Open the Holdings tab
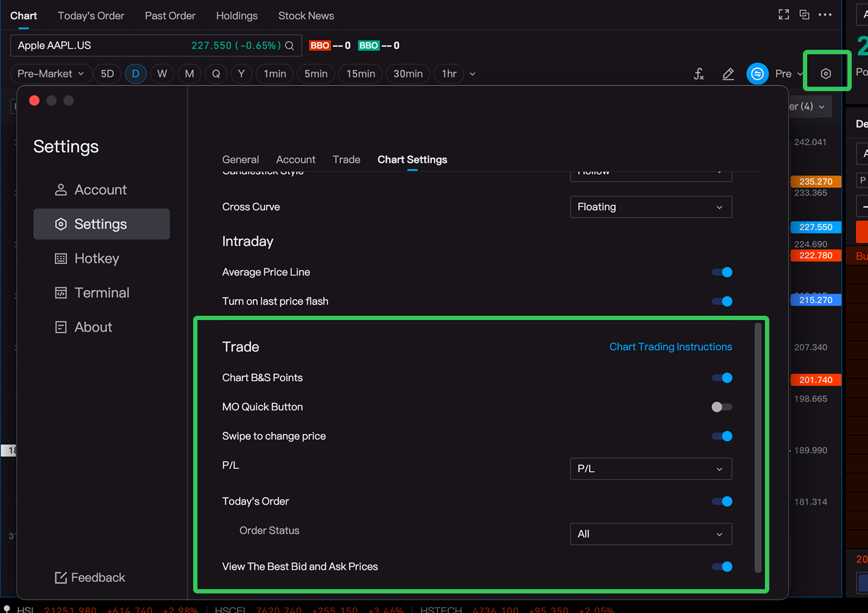Image resolution: width=868 pixels, height=613 pixels. click(x=237, y=16)
